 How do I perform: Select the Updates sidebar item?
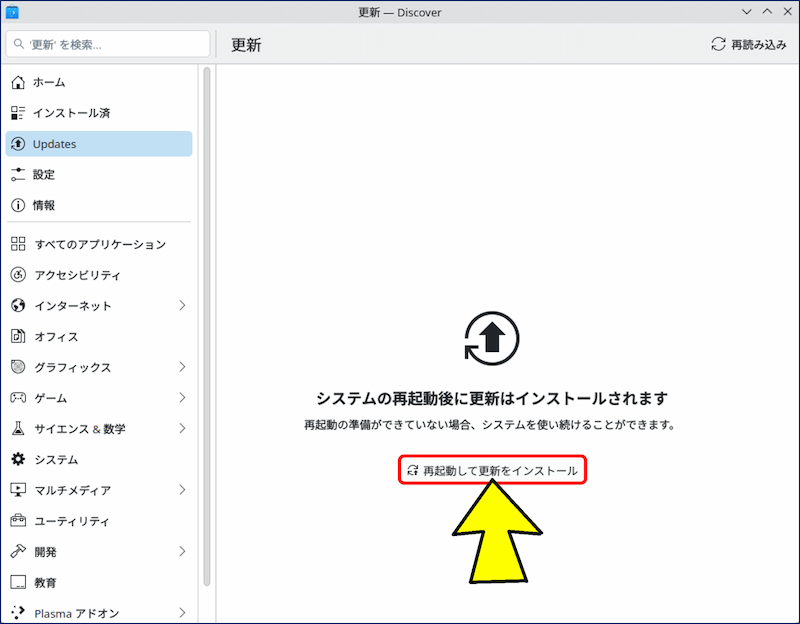(x=98, y=144)
